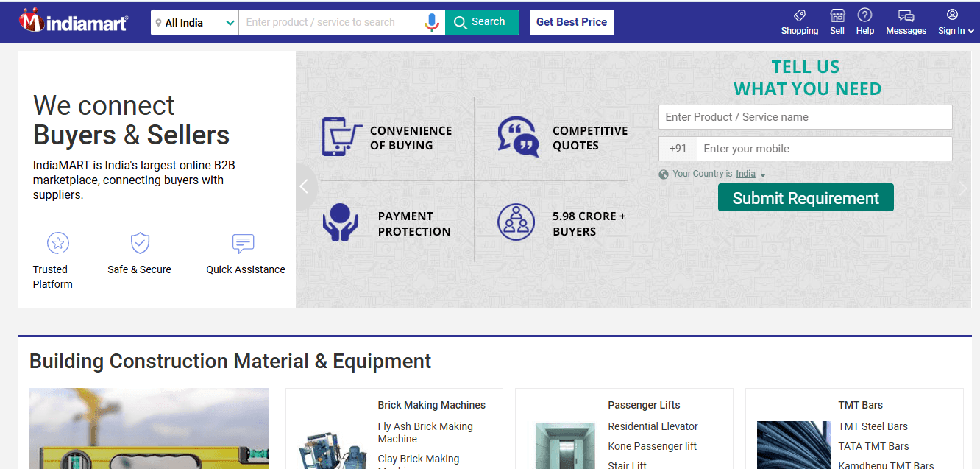Click the Convenience of Buying cart icon
This screenshot has width=980, height=469.
[342, 136]
